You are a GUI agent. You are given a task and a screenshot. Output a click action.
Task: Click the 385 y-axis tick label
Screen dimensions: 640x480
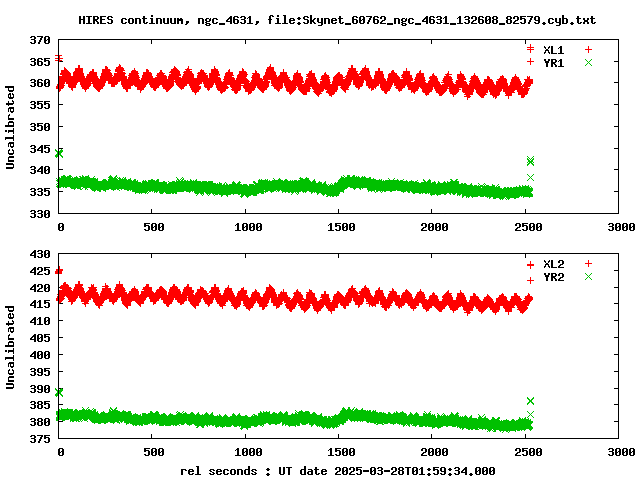[x=40, y=405]
